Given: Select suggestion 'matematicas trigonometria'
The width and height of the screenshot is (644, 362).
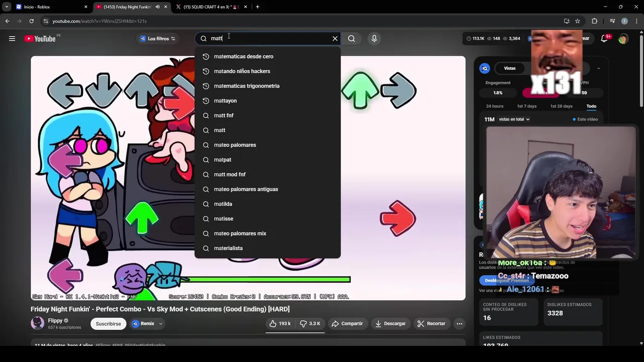Looking at the screenshot, I should click(x=268, y=86).
